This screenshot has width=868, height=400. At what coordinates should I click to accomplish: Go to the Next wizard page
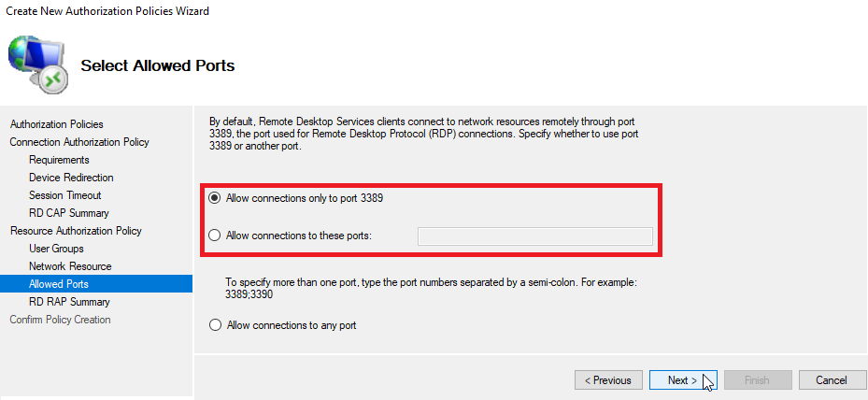tap(683, 380)
